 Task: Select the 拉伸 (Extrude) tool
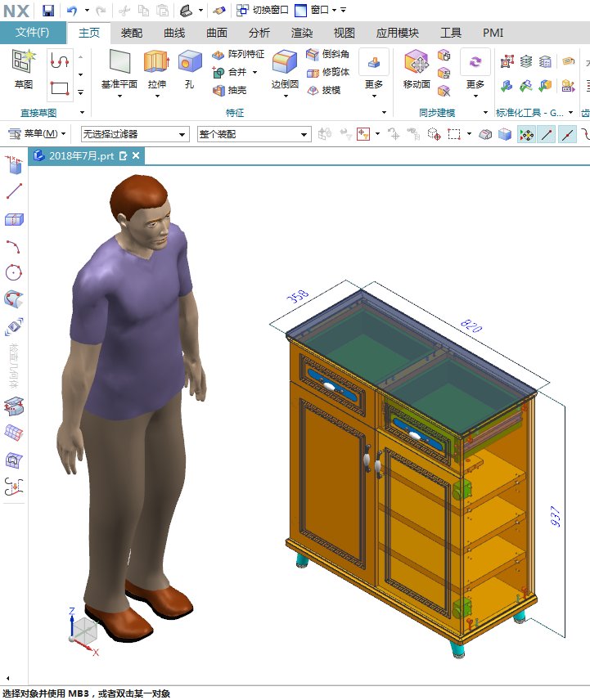pyautogui.click(x=156, y=63)
